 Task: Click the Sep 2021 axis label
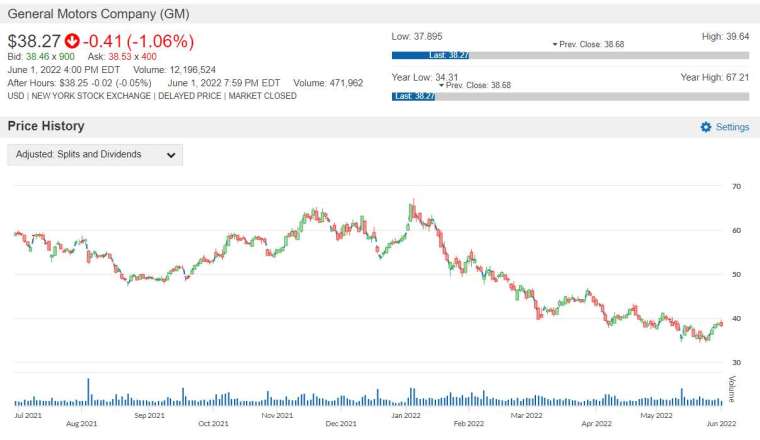[149, 415]
